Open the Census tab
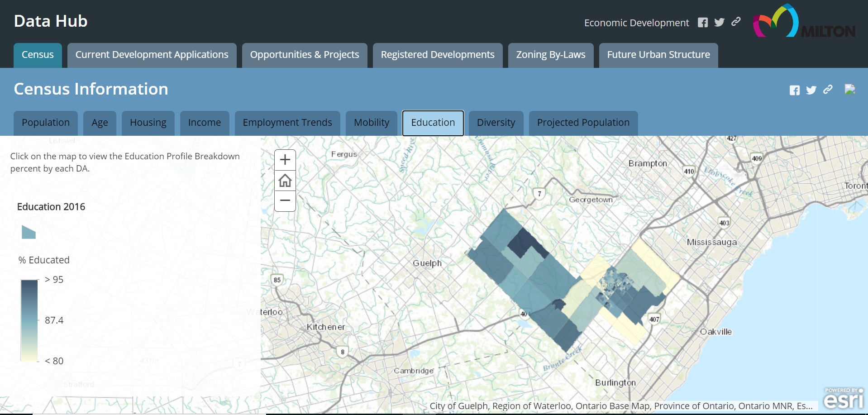Image resolution: width=868 pixels, height=415 pixels. click(38, 55)
